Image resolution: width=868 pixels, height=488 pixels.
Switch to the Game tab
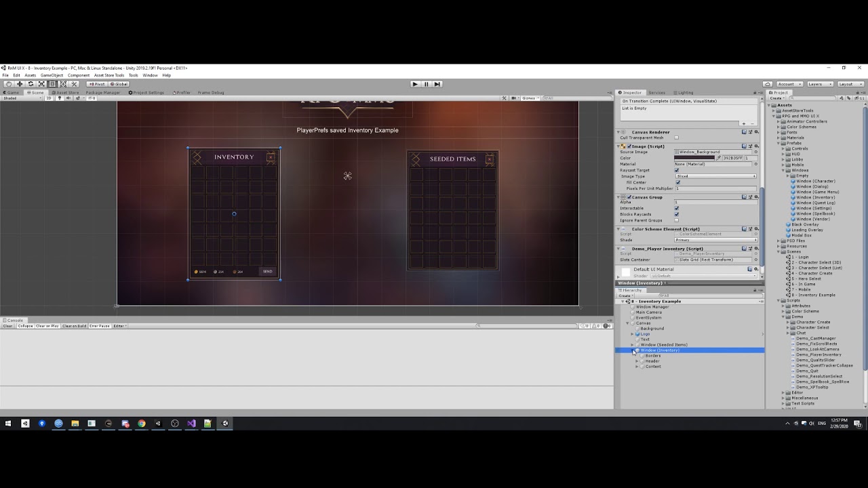[12, 92]
